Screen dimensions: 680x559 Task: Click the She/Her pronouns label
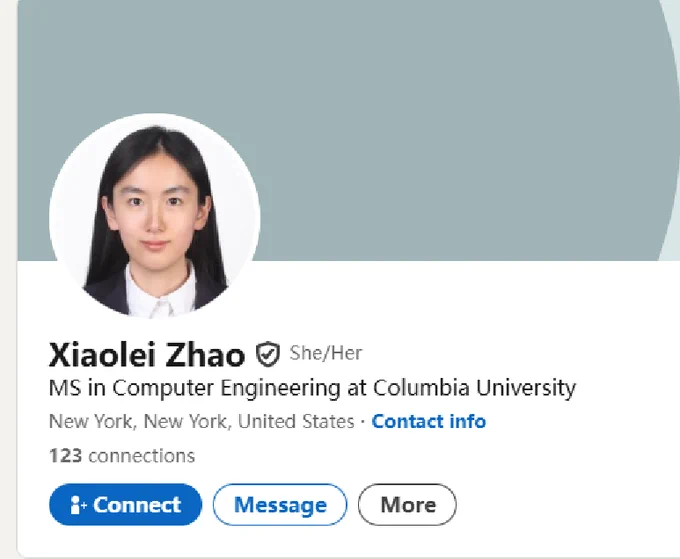pyautogui.click(x=326, y=353)
